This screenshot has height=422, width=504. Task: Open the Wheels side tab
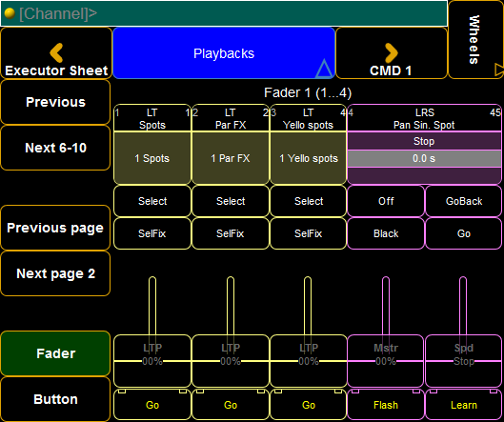click(x=475, y=39)
